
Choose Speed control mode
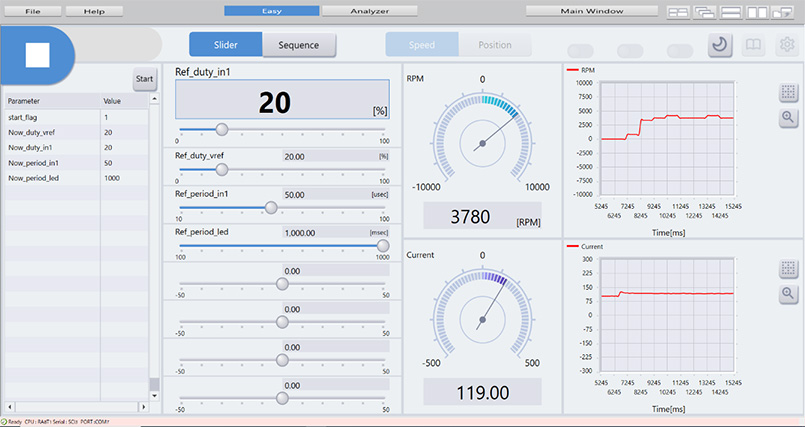(422, 45)
